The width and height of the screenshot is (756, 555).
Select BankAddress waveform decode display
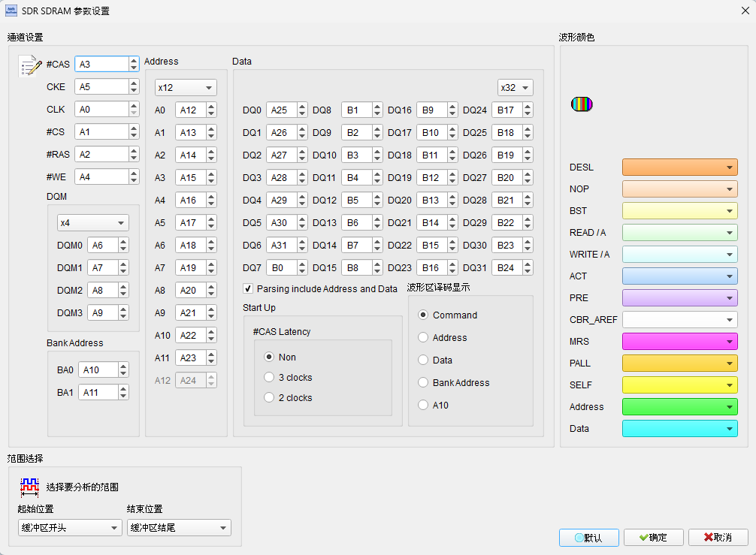point(423,382)
